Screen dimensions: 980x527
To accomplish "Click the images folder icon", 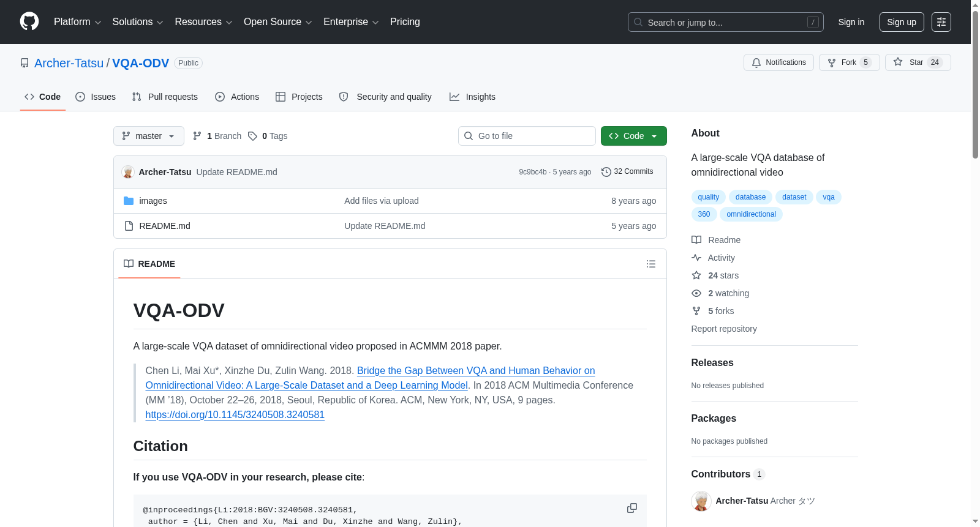I will click(129, 201).
